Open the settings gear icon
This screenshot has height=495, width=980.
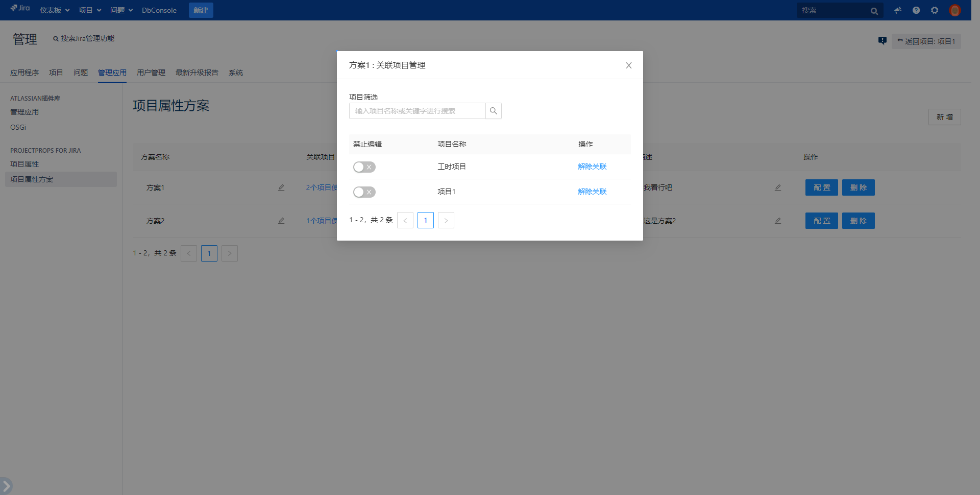(935, 10)
